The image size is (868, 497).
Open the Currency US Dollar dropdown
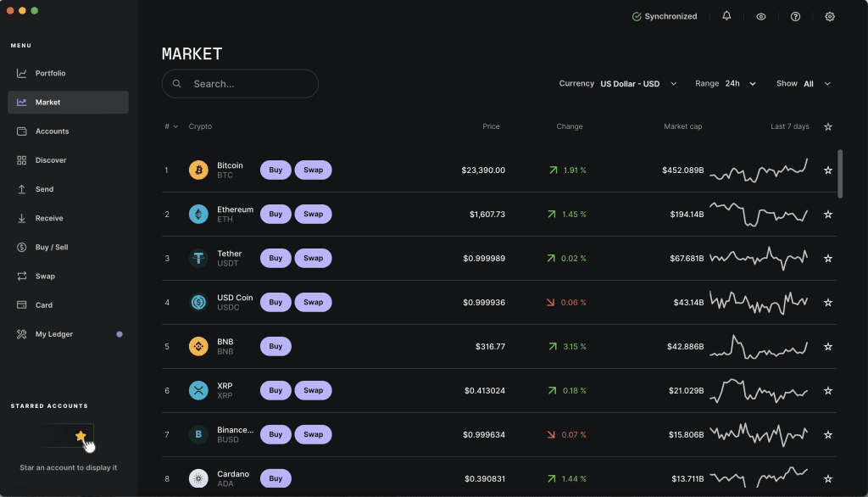(636, 83)
